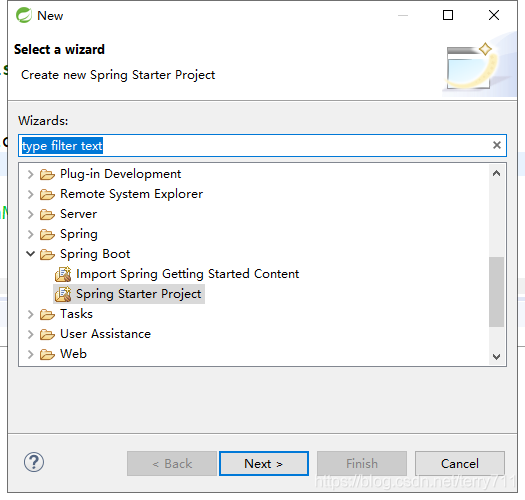Click the Remote System Explorer folder icon

(47, 195)
